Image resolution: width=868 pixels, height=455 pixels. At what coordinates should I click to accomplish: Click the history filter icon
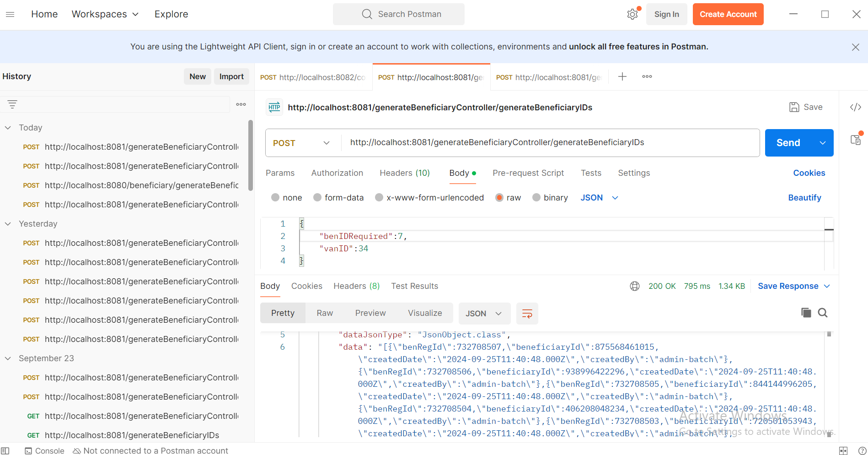click(12, 104)
